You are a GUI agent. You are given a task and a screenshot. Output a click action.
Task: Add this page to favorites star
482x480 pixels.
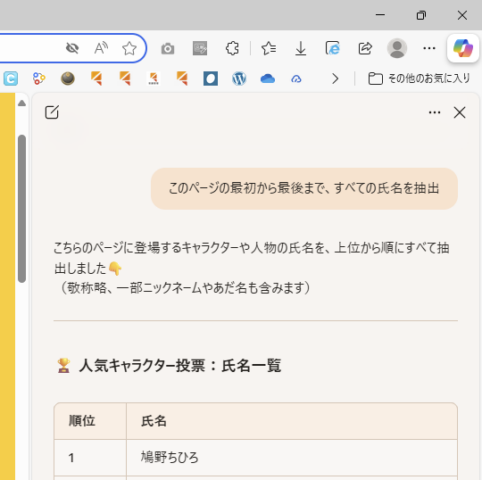[129, 49]
